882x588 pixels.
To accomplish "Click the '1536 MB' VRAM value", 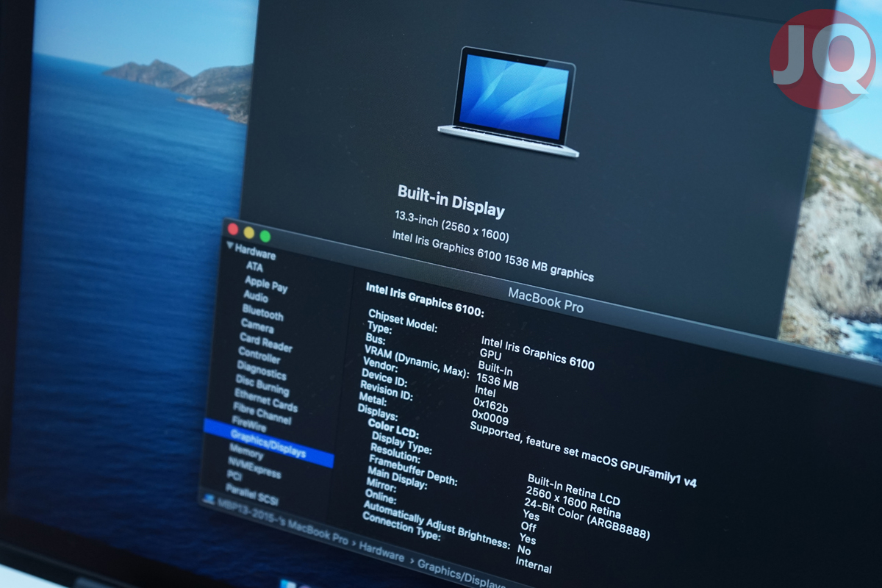I will click(497, 382).
